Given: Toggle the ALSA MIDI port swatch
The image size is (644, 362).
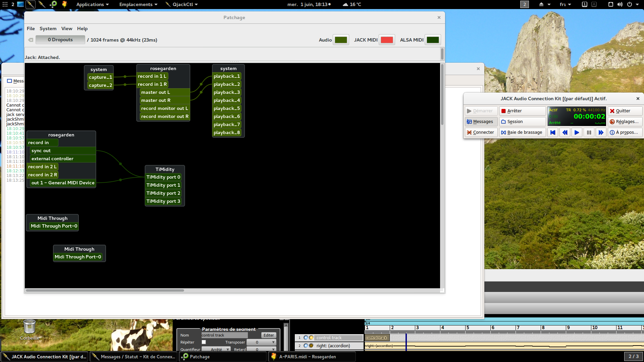Looking at the screenshot, I should click(x=432, y=40).
